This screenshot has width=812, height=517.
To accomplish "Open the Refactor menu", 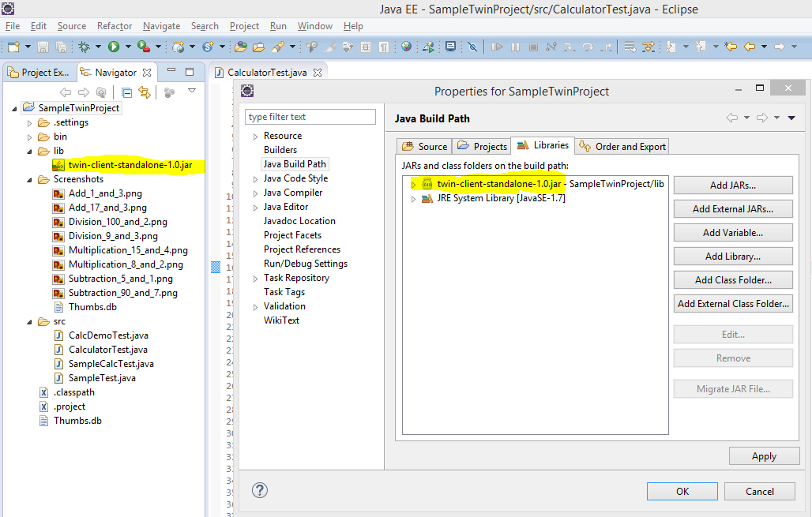I will pyautogui.click(x=114, y=25).
